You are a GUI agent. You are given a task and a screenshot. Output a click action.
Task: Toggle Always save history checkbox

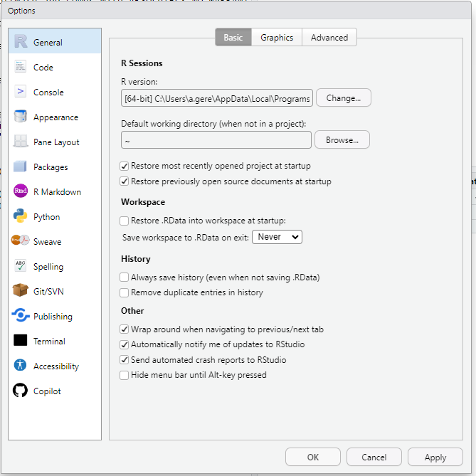click(x=125, y=277)
